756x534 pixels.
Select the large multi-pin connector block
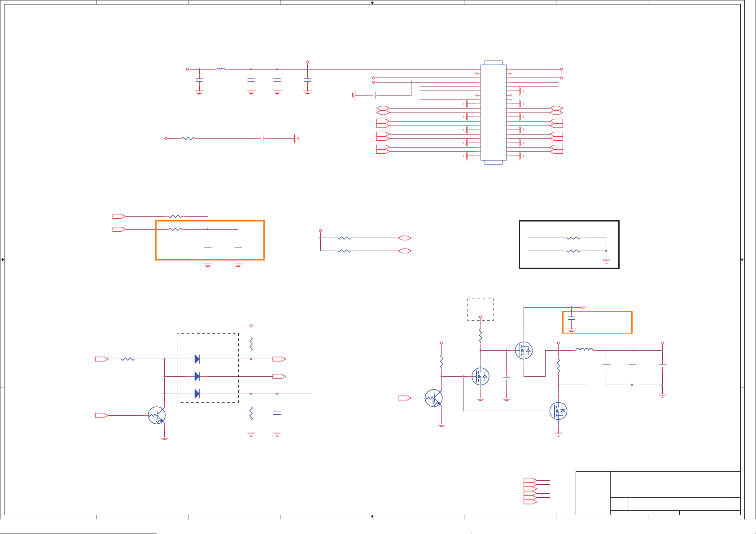pos(493,112)
